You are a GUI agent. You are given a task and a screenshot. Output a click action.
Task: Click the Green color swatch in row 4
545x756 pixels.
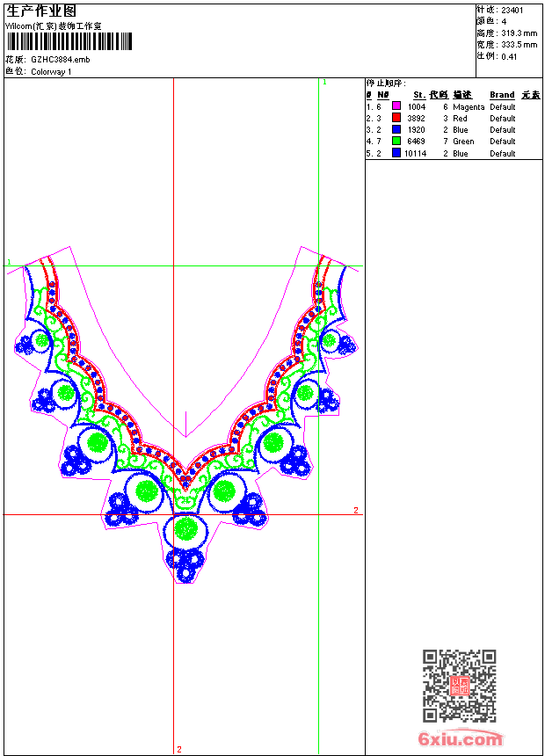point(396,141)
